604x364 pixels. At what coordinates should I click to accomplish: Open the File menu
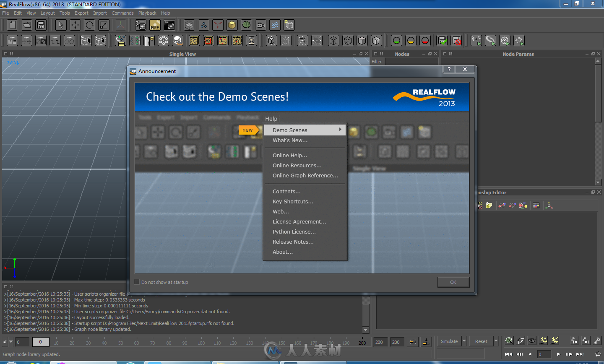tap(5, 13)
